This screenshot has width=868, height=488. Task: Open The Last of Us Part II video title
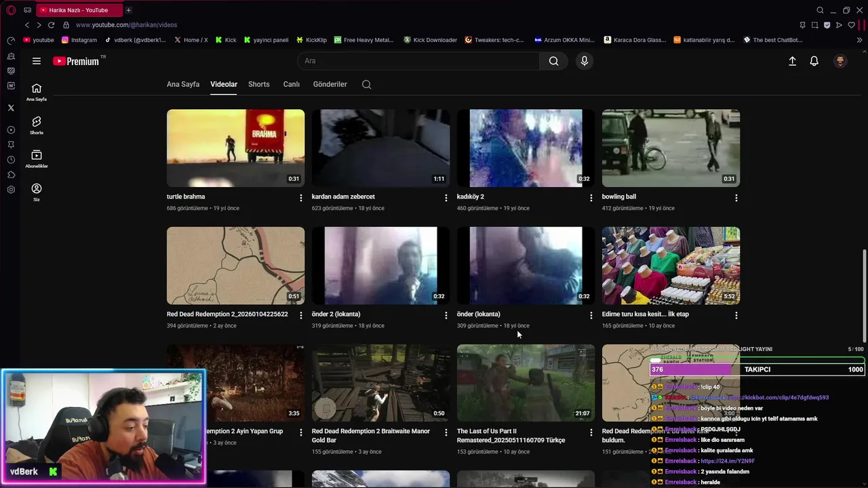(511, 436)
